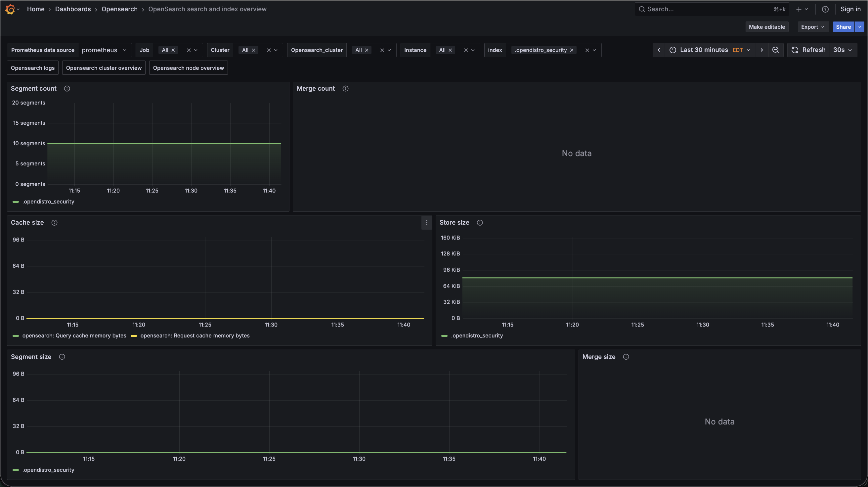Remove All value from Opensearch_cluster filter
The height and width of the screenshot is (487, 868).
367,50
